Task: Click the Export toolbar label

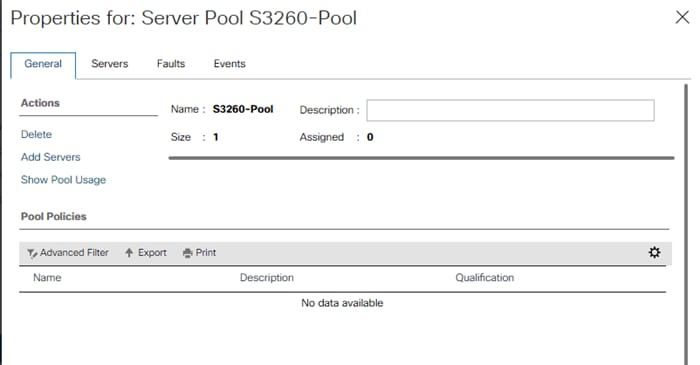Action: (152, 253)
